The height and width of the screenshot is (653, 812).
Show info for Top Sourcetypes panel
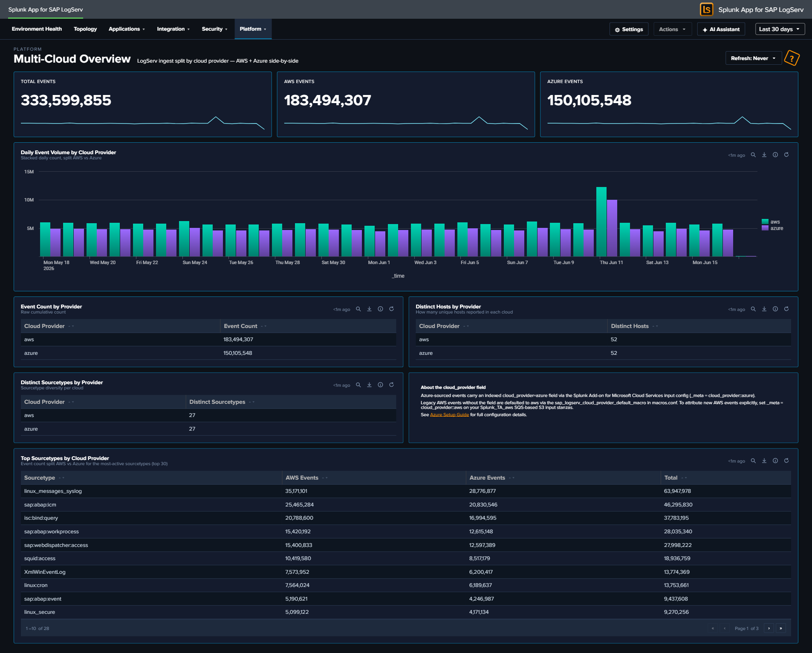click(775, 461)
